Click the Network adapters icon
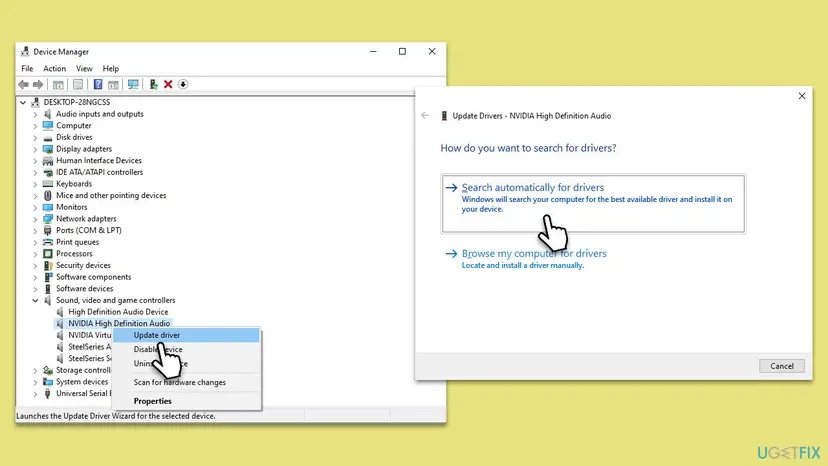Image resolution: width=828 pixels, height=466 pixels. 48,219
